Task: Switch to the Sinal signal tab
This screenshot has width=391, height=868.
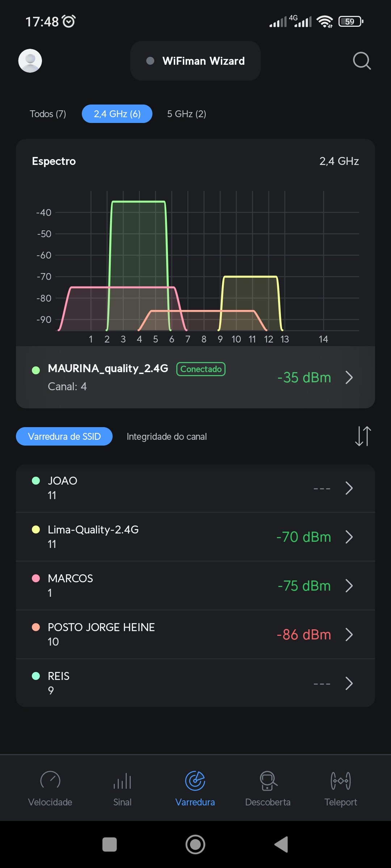Action: 122,788
